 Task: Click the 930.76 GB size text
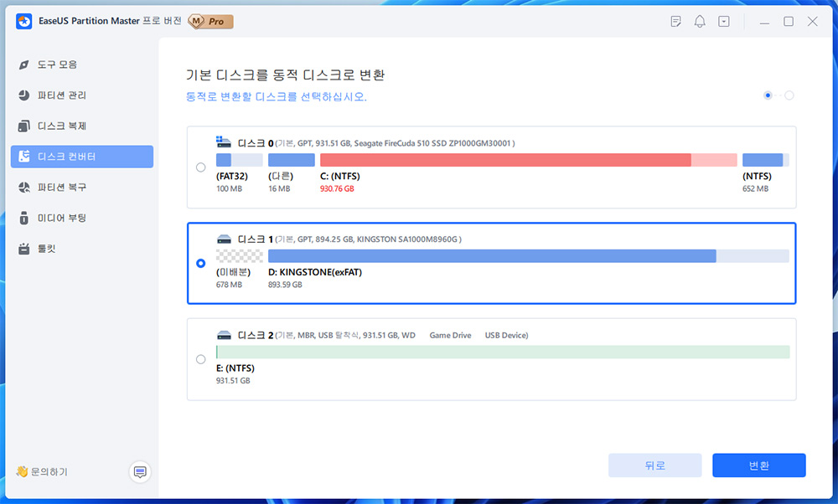[337, 188]
